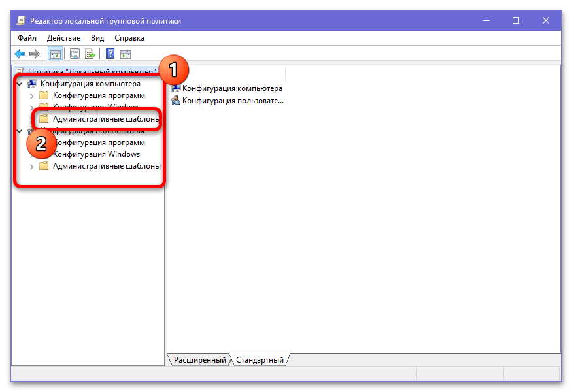This screenshot has height=392, width=572.
Task: Select Конфигурация программ under user configuration
Action: 99,142
